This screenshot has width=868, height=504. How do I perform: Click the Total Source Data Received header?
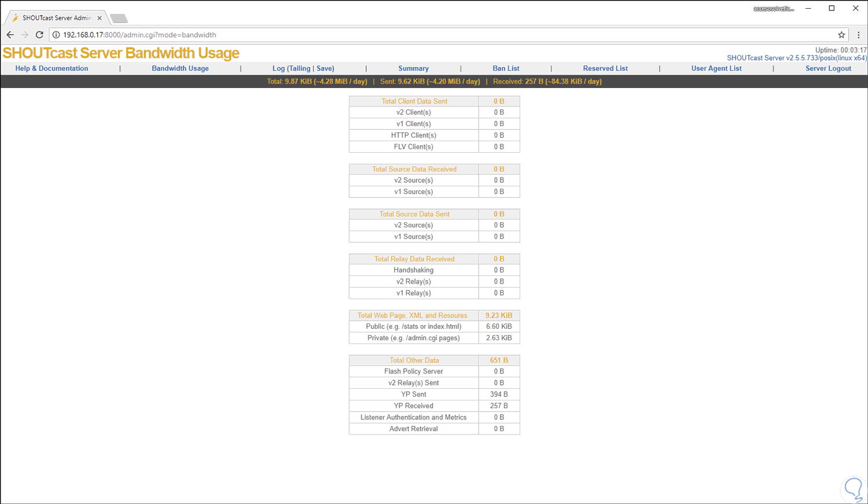(x=414, y=169)
